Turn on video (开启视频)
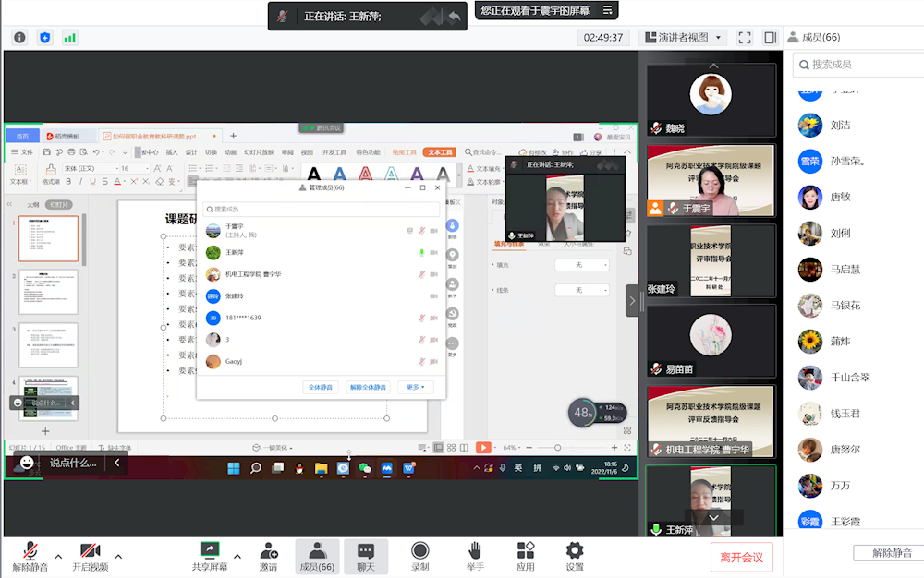Image resolution: width=924 pixels, height=578 pixels. click(x=91, y=556)
